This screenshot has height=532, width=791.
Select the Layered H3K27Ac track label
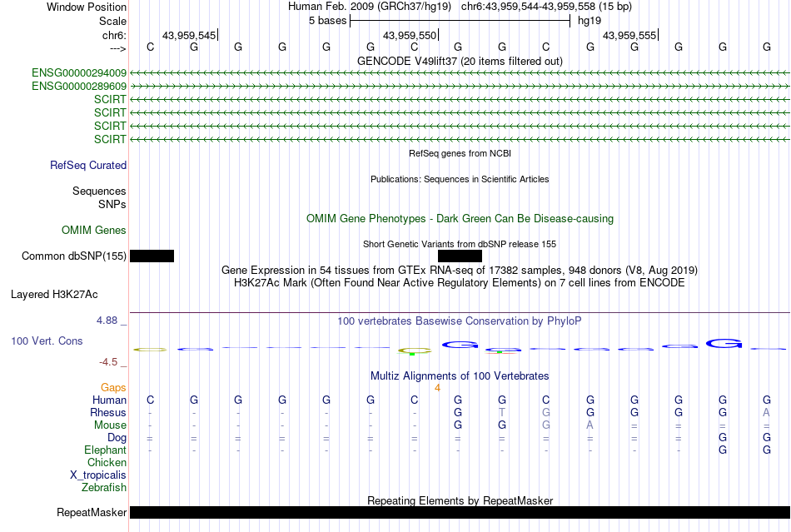tap(54, 295)
